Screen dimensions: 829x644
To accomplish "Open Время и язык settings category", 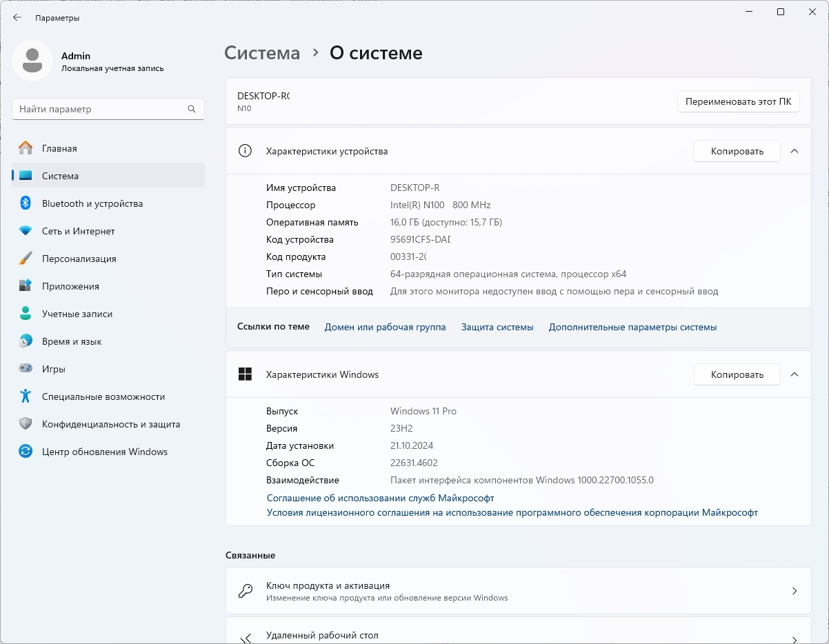I will [72, 341].
